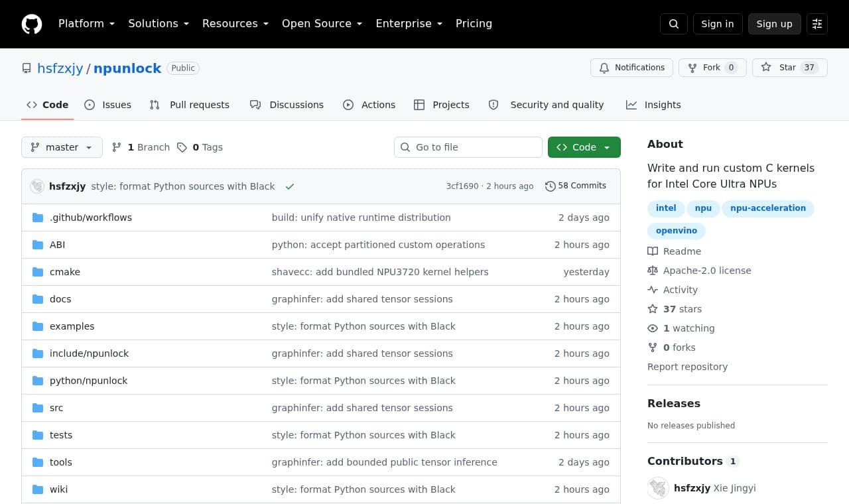Switch to the Actions tab
This screenshot has height=504, width=849.
pyautogui.click(x=369, y=105)
